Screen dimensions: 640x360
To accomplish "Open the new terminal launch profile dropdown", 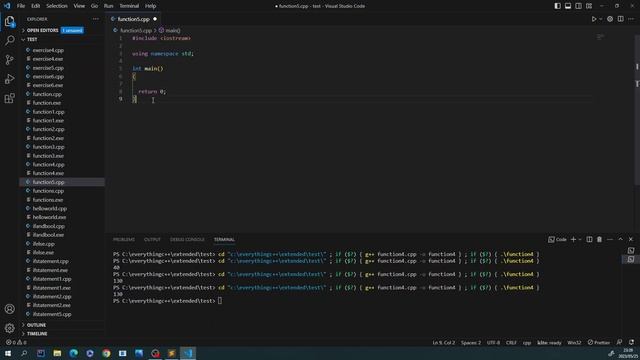I will pyautogui.click(x=580, y=240).
